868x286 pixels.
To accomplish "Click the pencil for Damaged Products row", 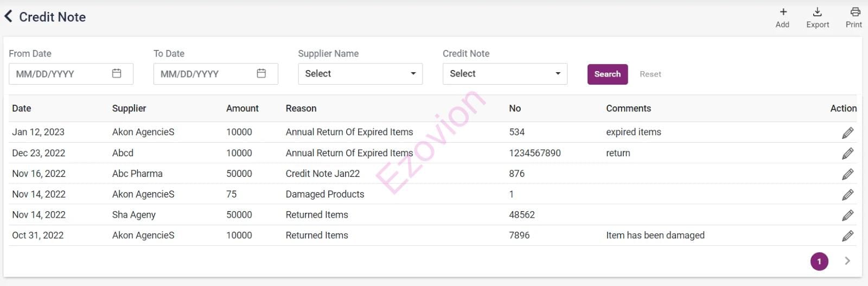I will click(847, 195).
